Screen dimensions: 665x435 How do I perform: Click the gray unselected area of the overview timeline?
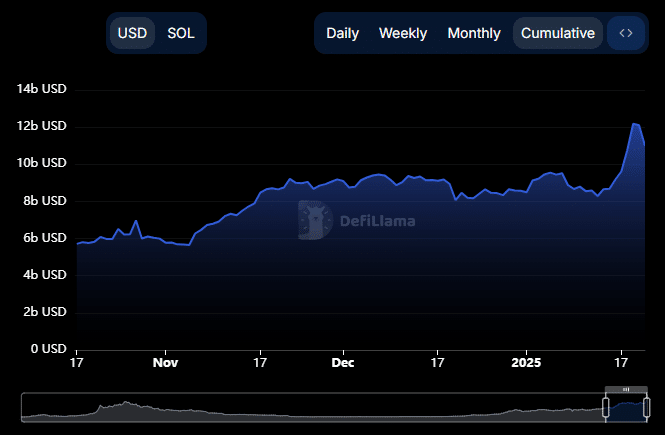coord(300,410)
